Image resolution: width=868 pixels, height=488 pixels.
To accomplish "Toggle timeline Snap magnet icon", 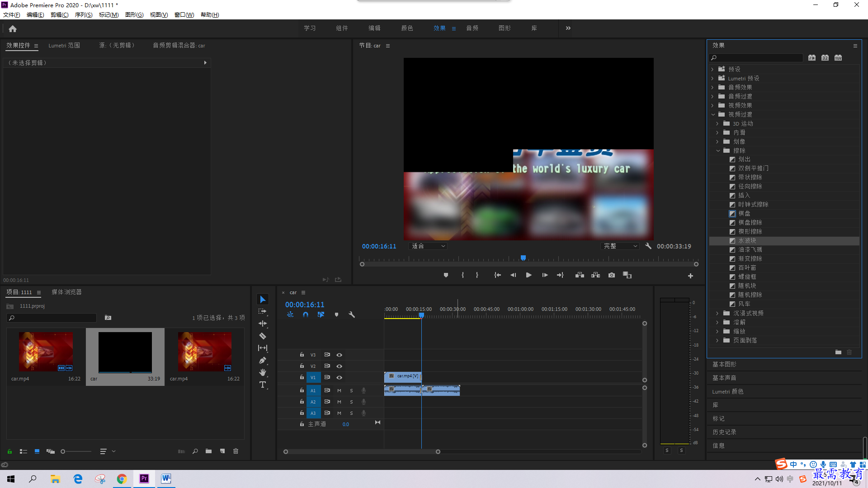I will 306,314.
